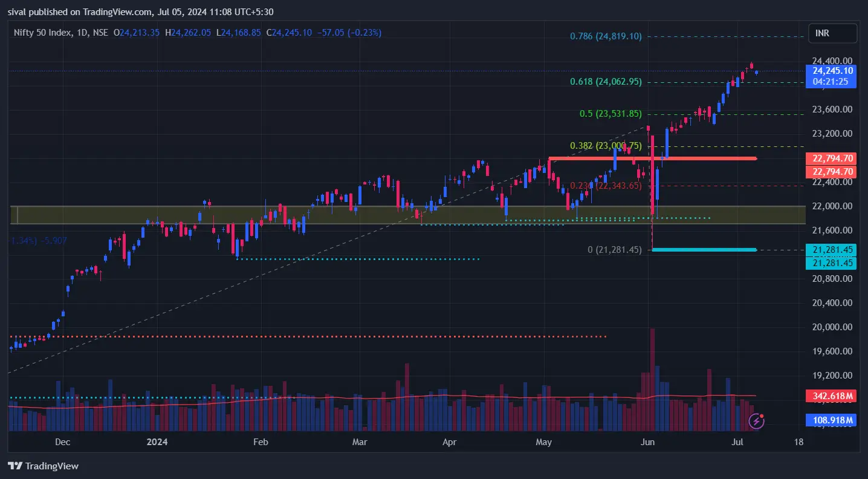Screen dimensions: 868x479
Task: Click the 18 date label on time axis
Action: coord(798,442)
